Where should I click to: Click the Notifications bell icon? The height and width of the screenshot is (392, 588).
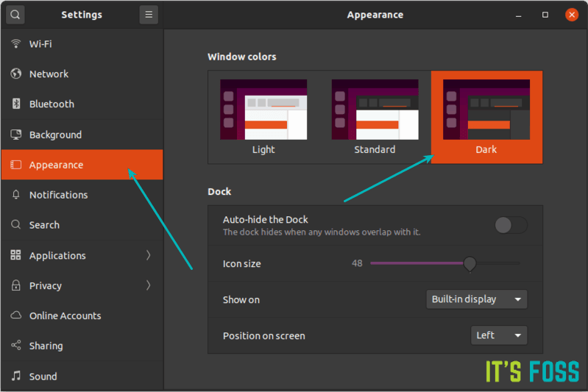[15, 195]
